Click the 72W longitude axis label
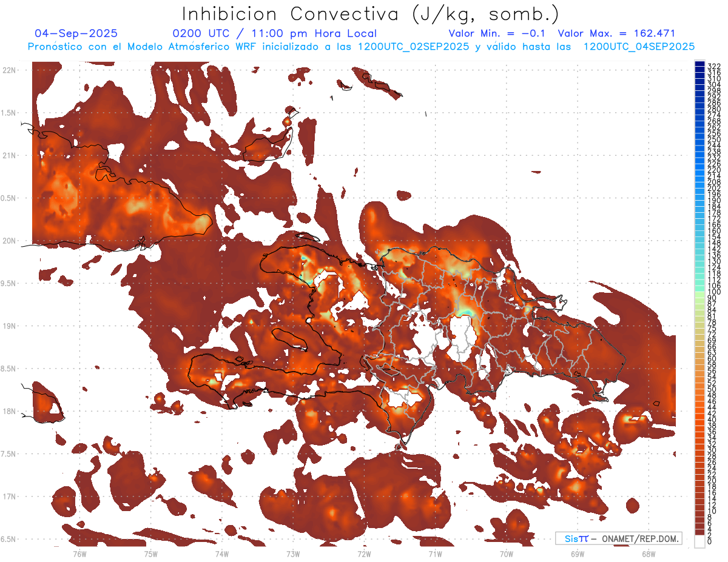This screenshot has width=728, height=562. [x=364, y=553]
